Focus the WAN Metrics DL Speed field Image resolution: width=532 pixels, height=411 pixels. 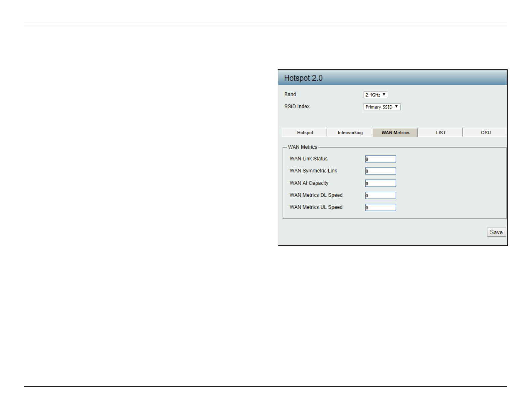click(x=381, y=195)
